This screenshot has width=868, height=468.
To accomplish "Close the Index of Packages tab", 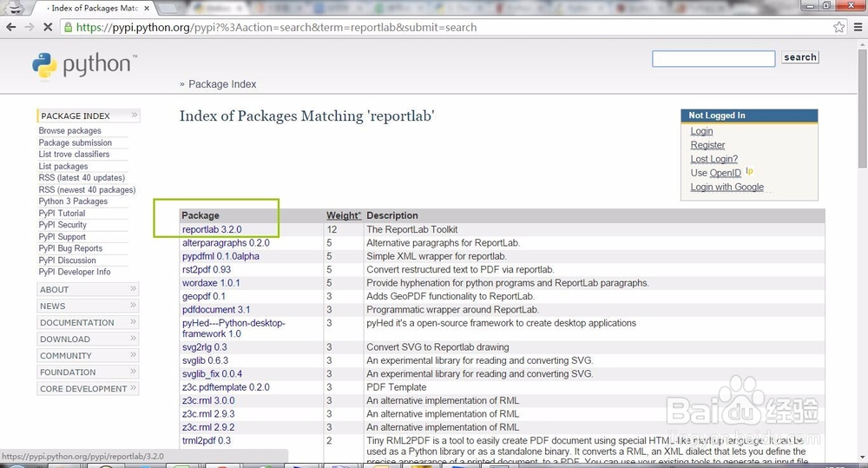I will coord(147,9).
